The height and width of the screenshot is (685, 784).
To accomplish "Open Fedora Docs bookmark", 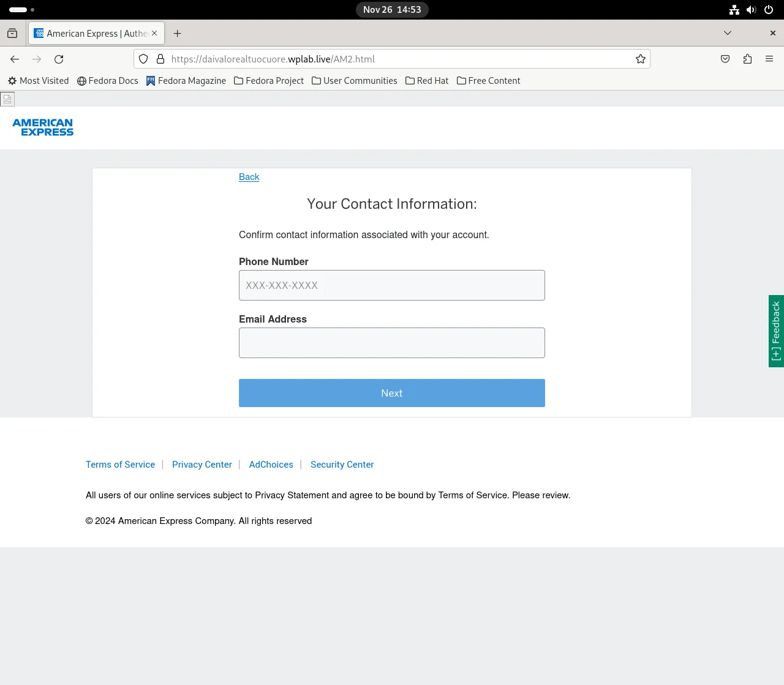I will 108,81.
